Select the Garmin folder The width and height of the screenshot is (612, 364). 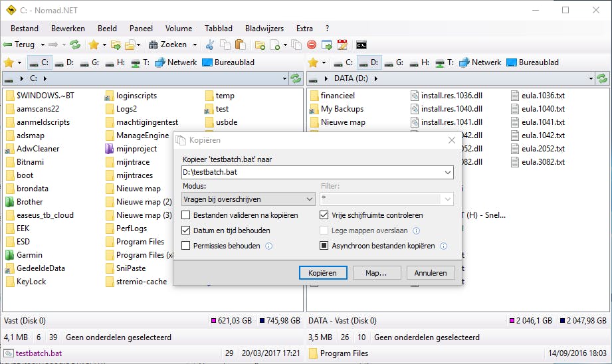point(24,255)
